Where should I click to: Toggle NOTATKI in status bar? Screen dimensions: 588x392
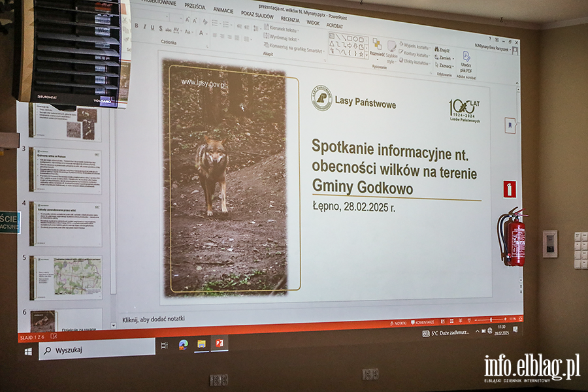(x=399, y=323)
